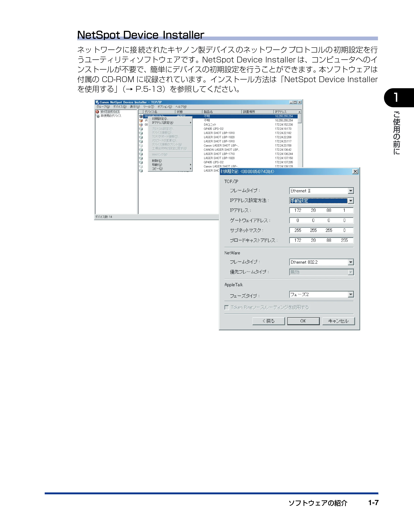
Task: Open the ヘルプ(H) menu
Action: coord(181,107)
